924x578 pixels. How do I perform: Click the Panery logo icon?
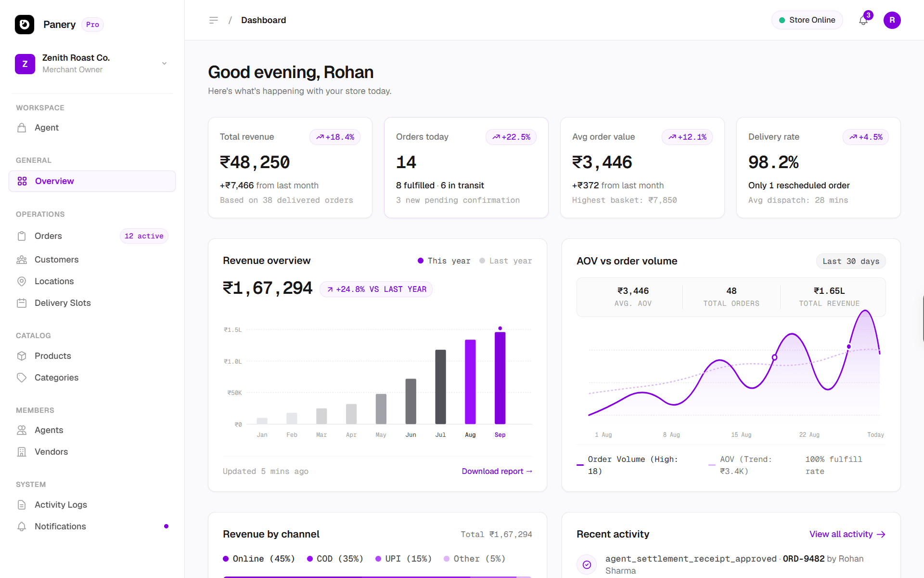25,25
